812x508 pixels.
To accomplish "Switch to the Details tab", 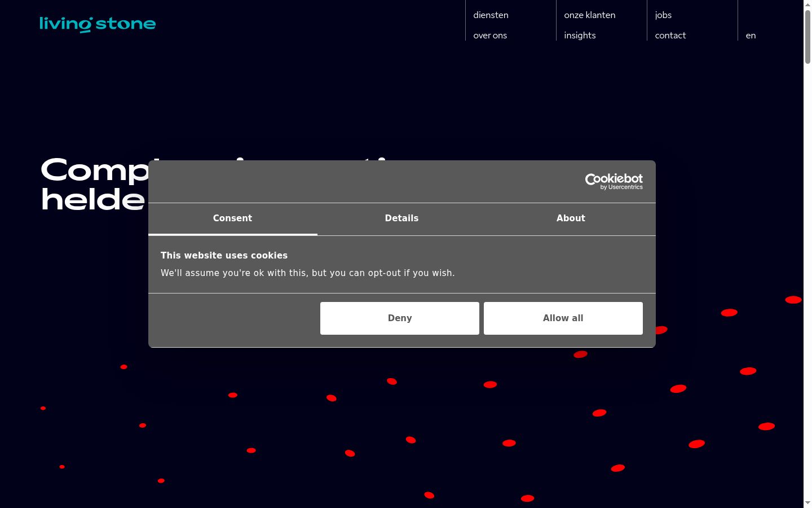I will click(401, 218).
